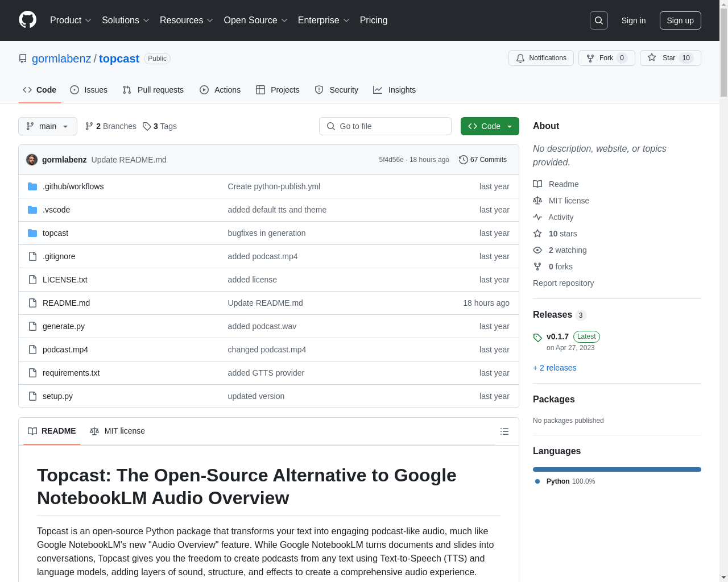Click Report repository link
This screenshot has height=582, width=728.
563,283
